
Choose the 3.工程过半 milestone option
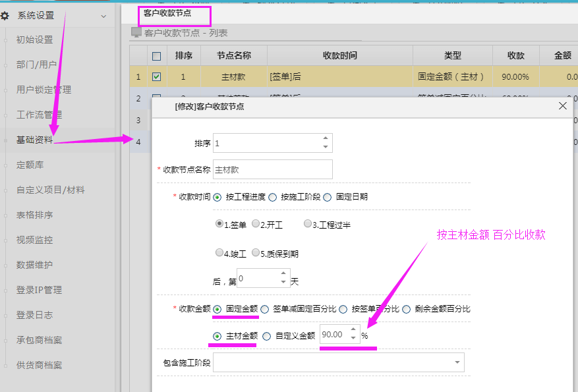coord(307,223)
